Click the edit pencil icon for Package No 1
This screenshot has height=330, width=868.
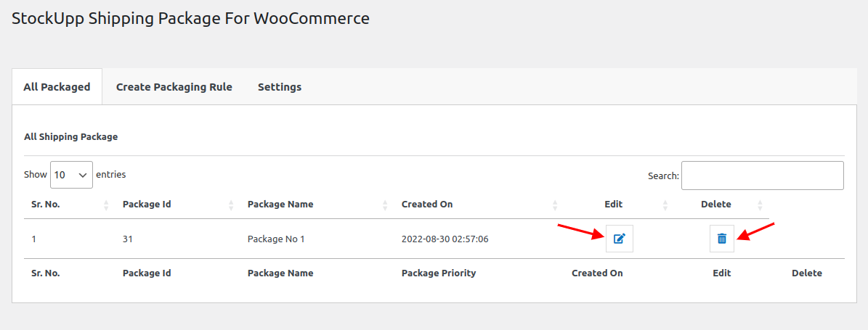(x=619, y=239)
